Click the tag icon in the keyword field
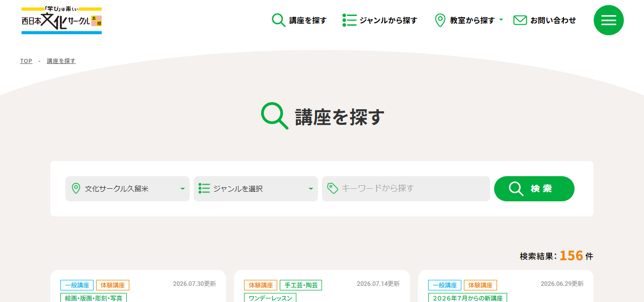 pos(332,188)
